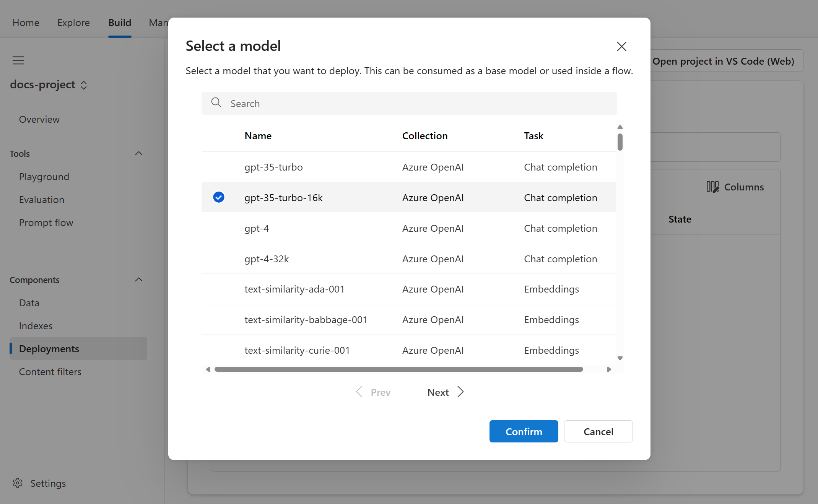Open Indexes in the sidebar
The height and width of the screenshot is (504, 818).
point(36,326)
